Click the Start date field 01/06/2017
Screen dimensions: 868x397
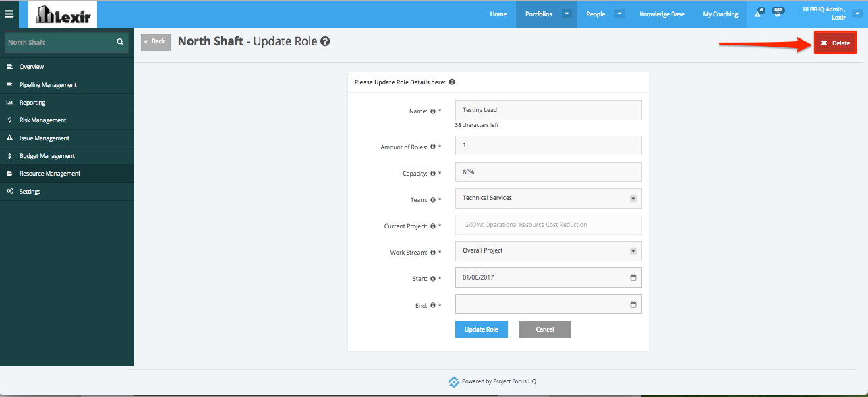[548, 277]
